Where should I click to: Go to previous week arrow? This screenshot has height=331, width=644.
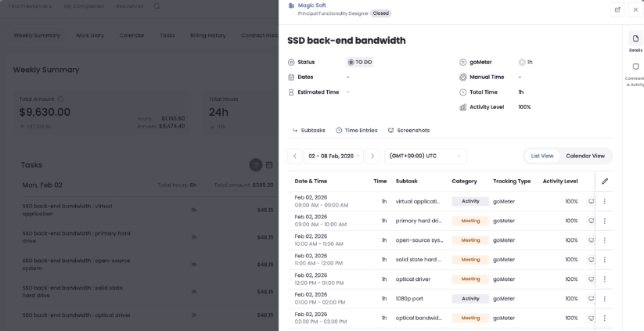[295, 156]
